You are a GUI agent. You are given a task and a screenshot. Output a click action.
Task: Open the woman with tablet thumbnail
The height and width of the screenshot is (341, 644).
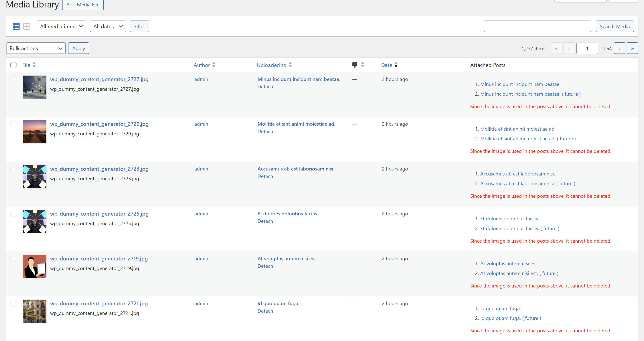[x=35, y=266]
